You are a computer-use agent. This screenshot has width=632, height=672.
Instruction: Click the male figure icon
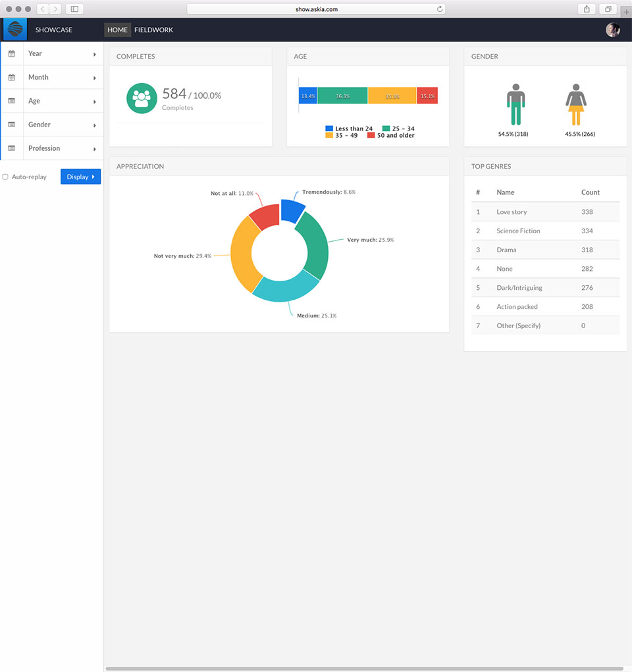point(516,104)
